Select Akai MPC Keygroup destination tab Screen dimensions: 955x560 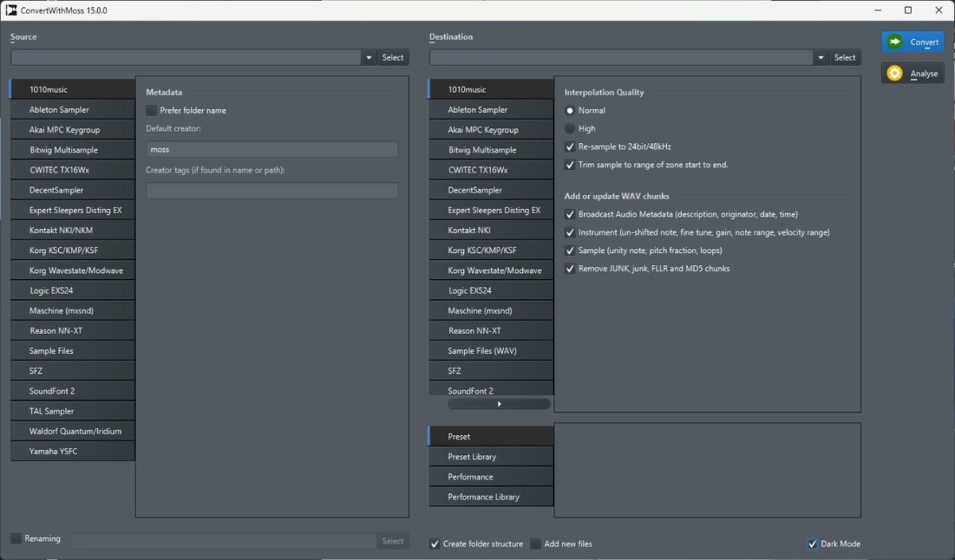(x=491, y=130)
